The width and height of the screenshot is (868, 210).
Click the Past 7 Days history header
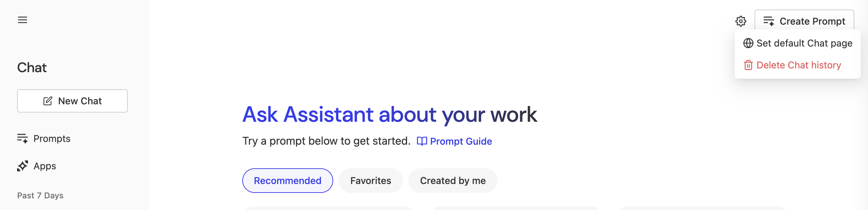click(x=40, y=196)
